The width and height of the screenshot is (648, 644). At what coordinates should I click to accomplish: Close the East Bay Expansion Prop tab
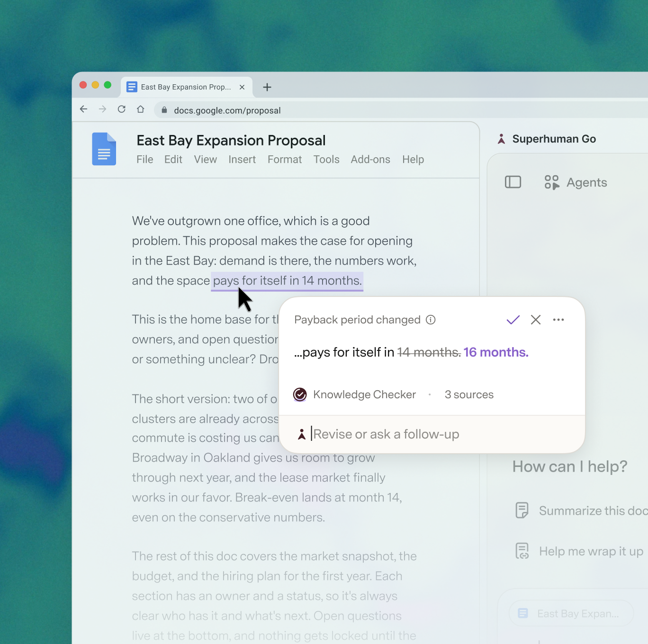(x=242, y=87)
